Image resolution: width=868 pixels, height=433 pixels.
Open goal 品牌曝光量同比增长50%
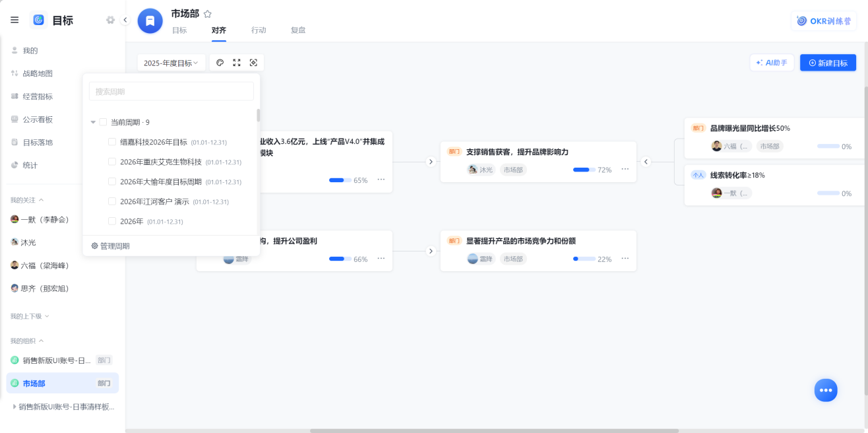750,128
